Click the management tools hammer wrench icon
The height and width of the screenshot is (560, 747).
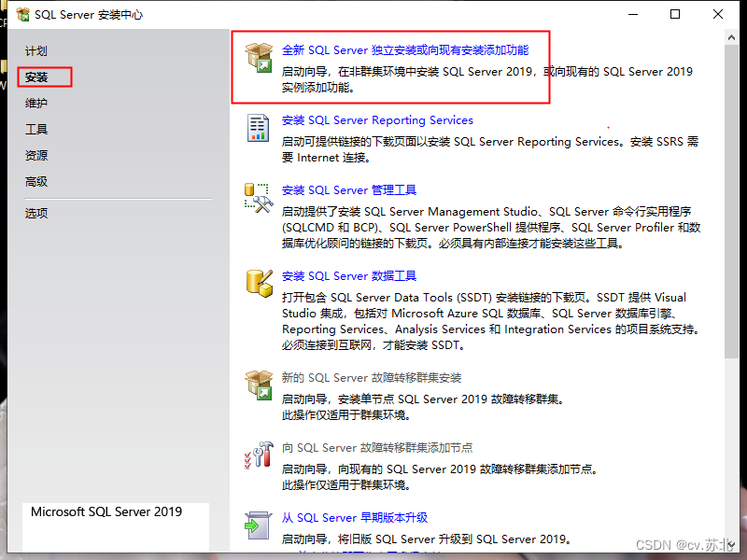[259, 198]
